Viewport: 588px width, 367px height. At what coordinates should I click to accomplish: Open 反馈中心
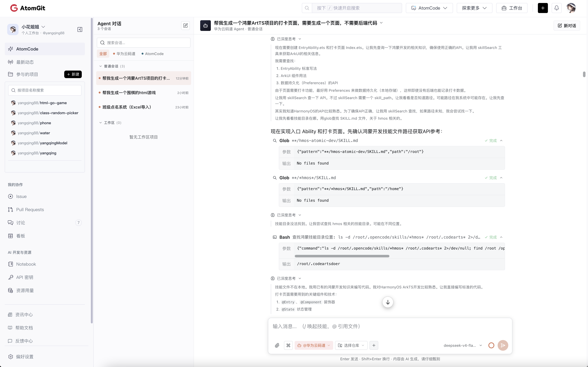[45, 341]
